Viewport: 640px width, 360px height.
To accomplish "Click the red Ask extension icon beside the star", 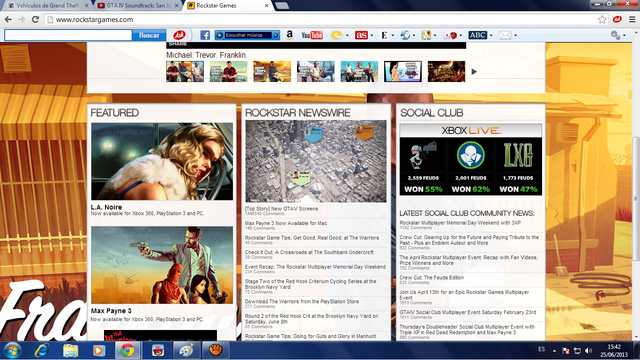I will coord(617,19).
